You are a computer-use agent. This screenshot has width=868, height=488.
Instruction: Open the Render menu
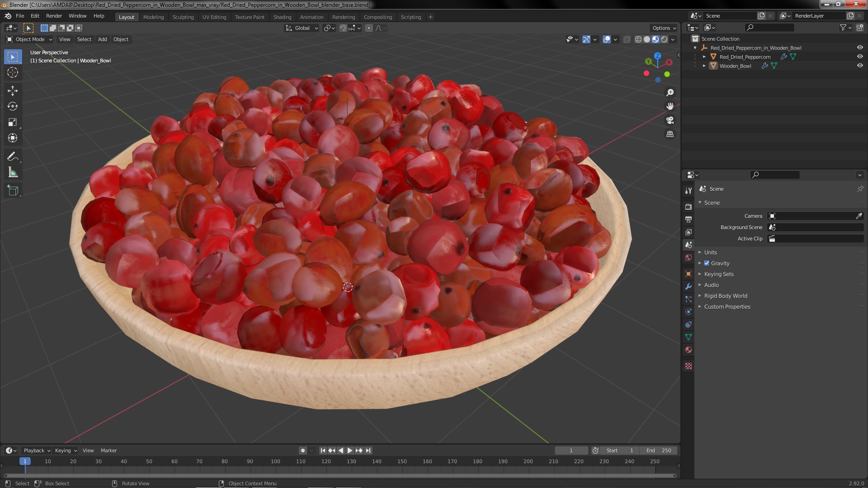pos(54,16)
